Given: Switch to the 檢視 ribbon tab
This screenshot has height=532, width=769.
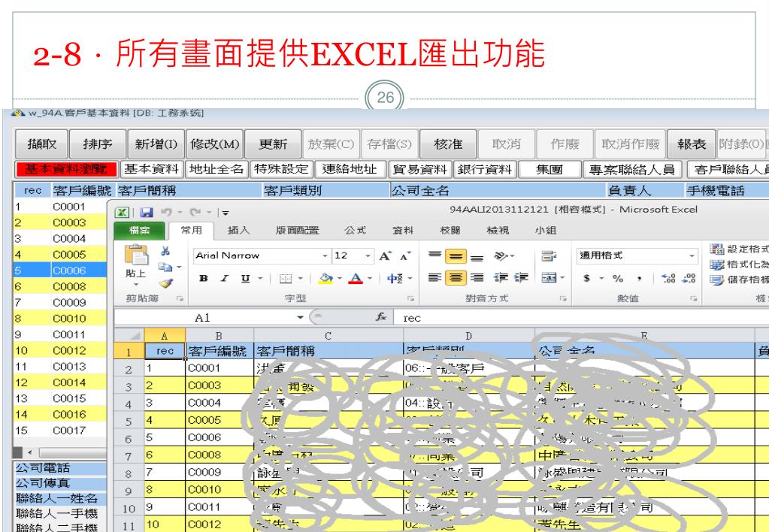Looking at the screenshot, I should (x=498, y=230).
